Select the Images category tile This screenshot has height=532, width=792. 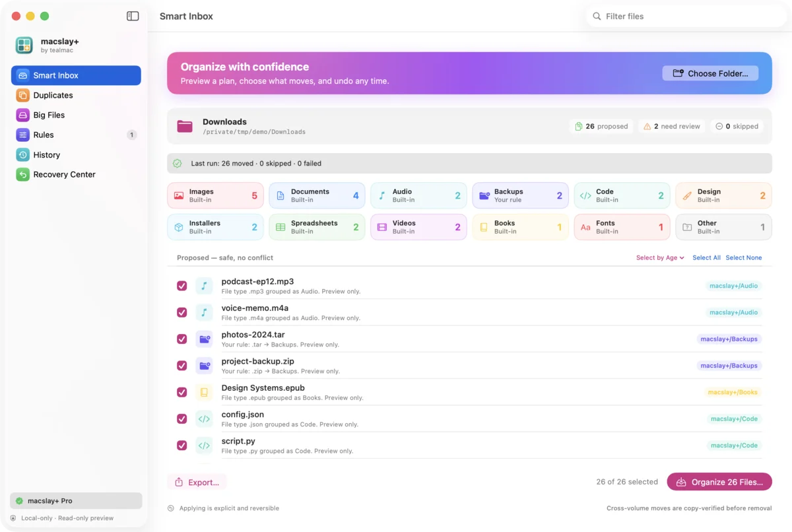point(215,195)
